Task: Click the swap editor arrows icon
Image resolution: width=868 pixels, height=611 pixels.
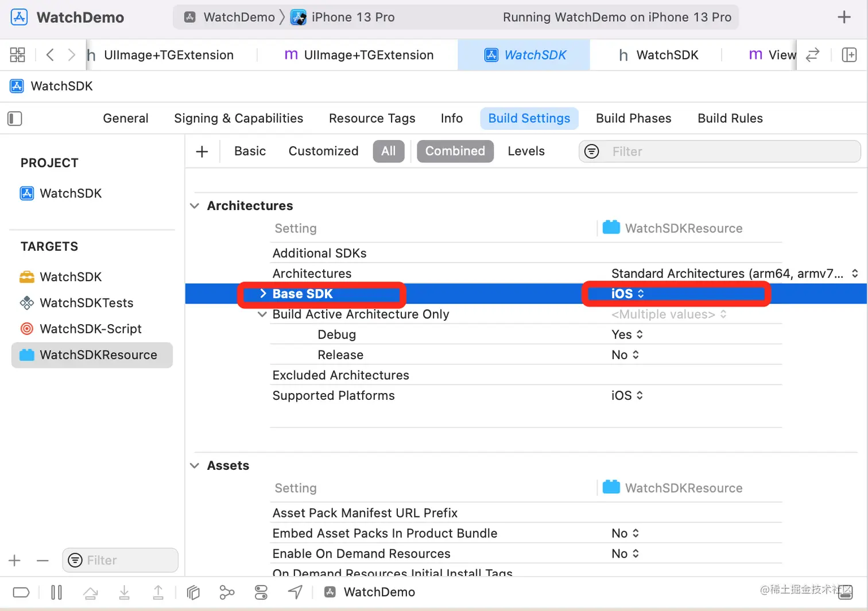Action: tap(812, 55)
